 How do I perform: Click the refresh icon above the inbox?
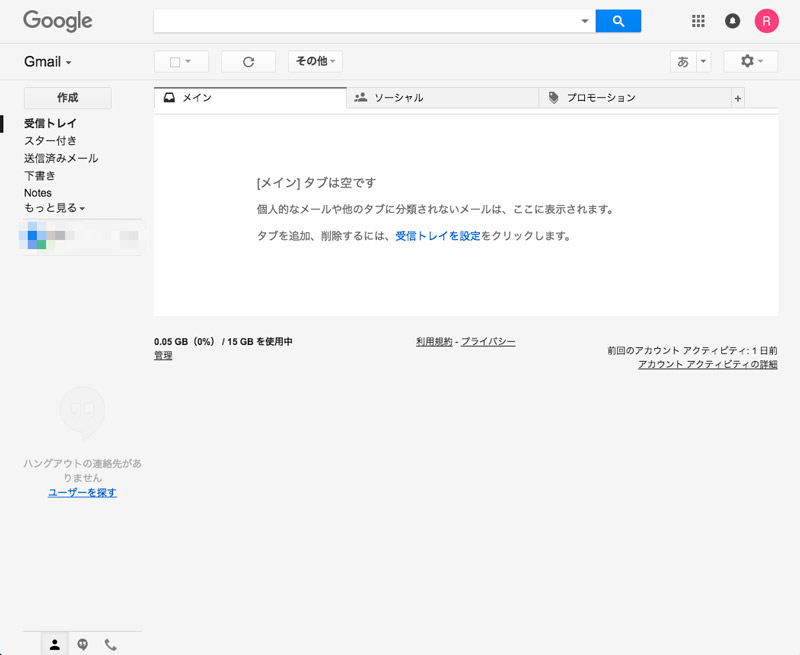pos(248,61)
